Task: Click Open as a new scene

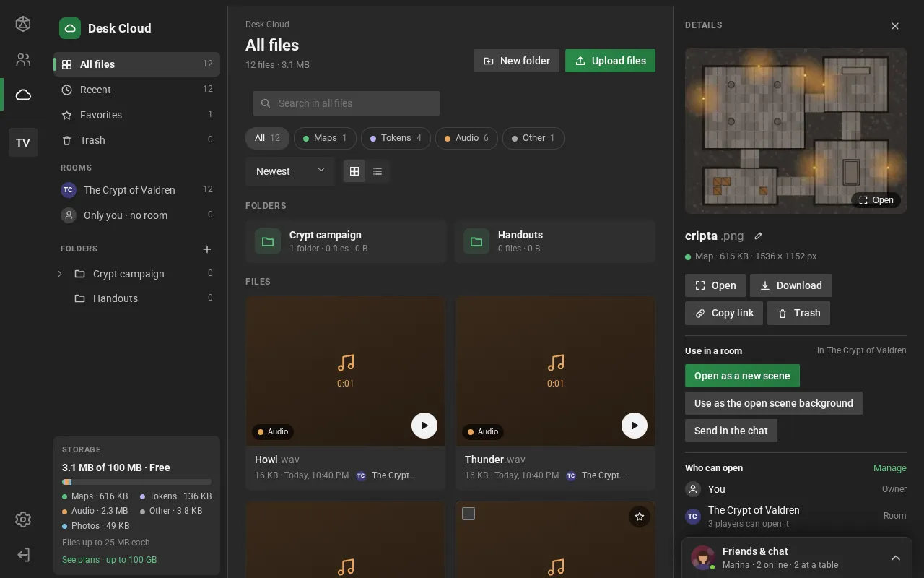Action: [742, 376]
